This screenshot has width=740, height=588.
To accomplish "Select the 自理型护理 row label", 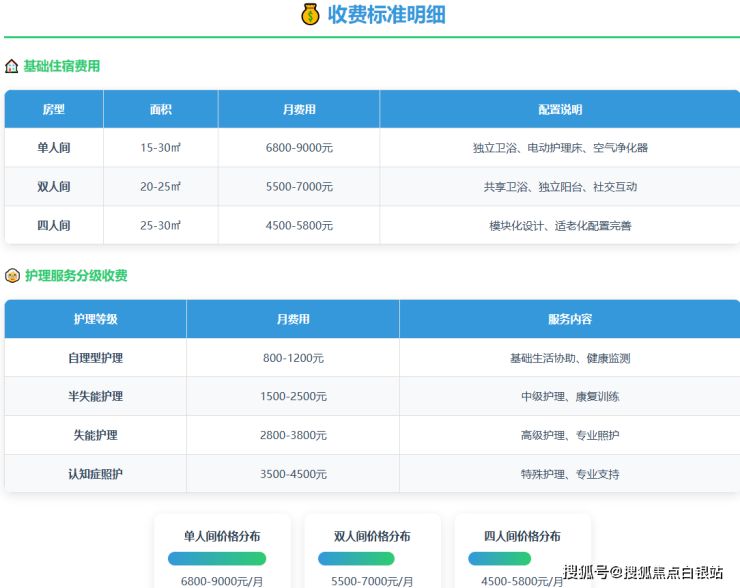I will point(95,358).
